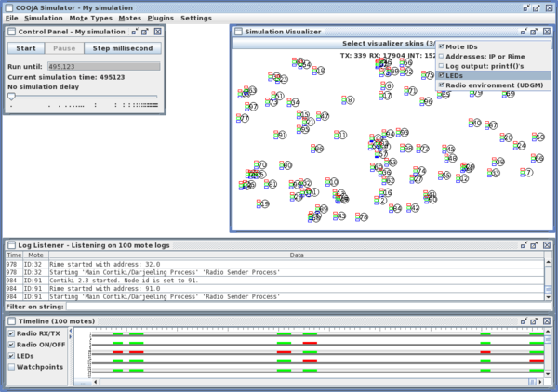Select mote 6 in the visualizer

[x=389, y=86]
